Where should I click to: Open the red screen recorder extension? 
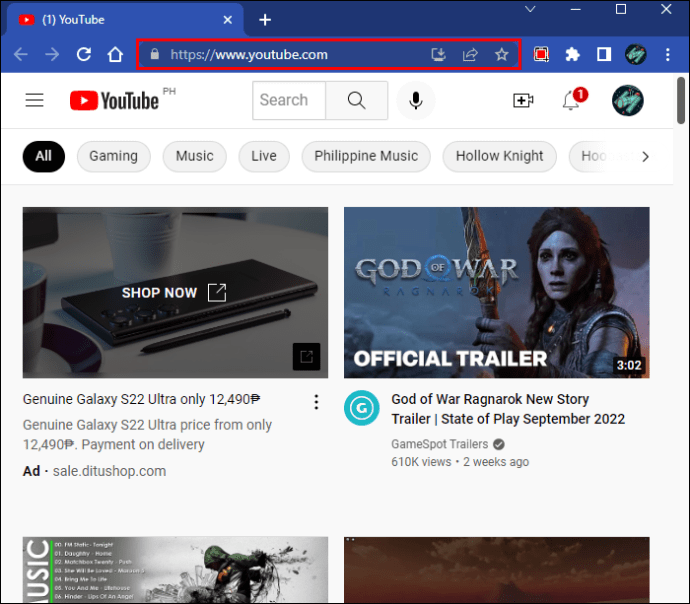point(541,54)
